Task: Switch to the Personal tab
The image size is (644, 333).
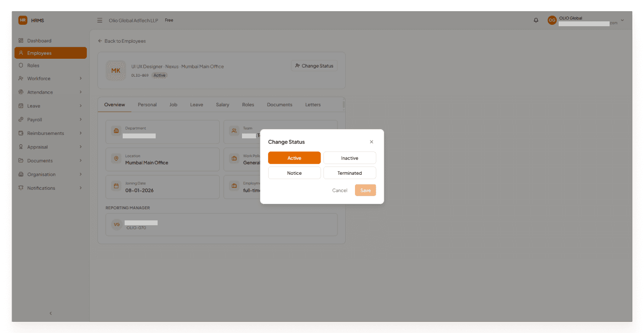Action: click(x=147, y=105)
